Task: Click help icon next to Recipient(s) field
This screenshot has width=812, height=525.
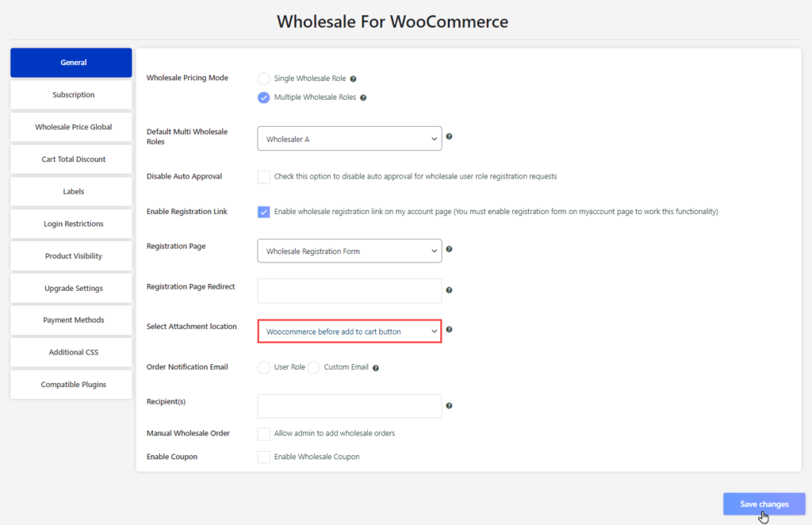Action: (449, 406)
